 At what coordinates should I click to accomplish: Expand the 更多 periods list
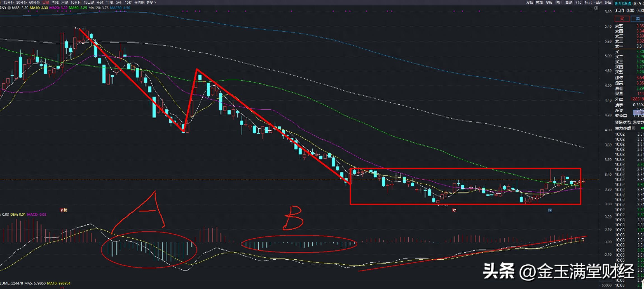coord(151,3)
